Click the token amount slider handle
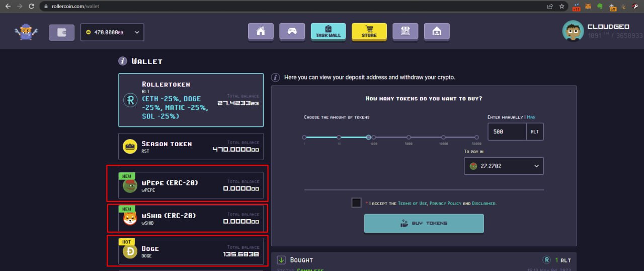644x271 pixels. tap(369, 137)
